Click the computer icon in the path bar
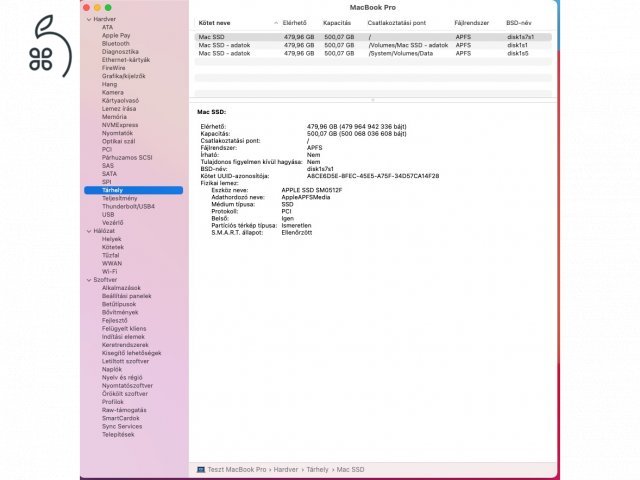This screenshot has width=640, height=480. (201, 470)
